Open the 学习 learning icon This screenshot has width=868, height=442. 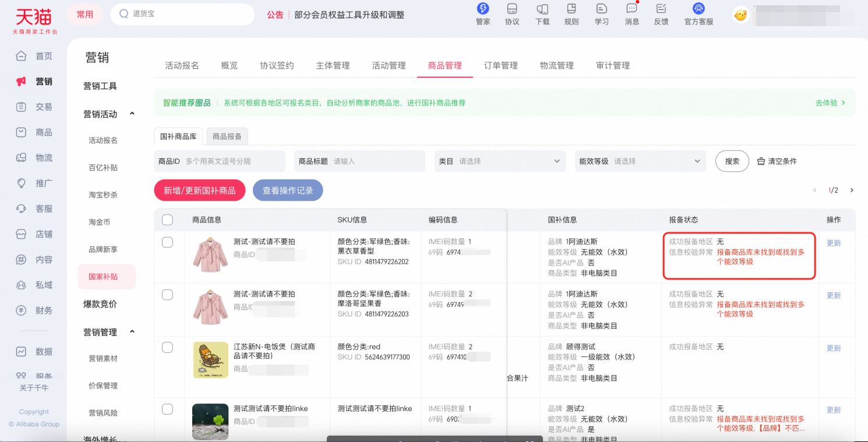tap(602, 9)
